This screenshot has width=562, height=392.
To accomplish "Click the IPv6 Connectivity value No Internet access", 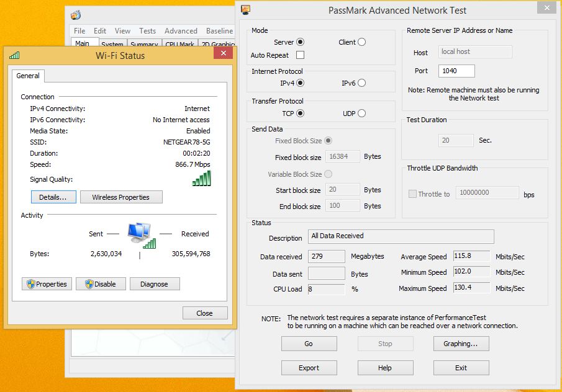I will click(181, 120).
